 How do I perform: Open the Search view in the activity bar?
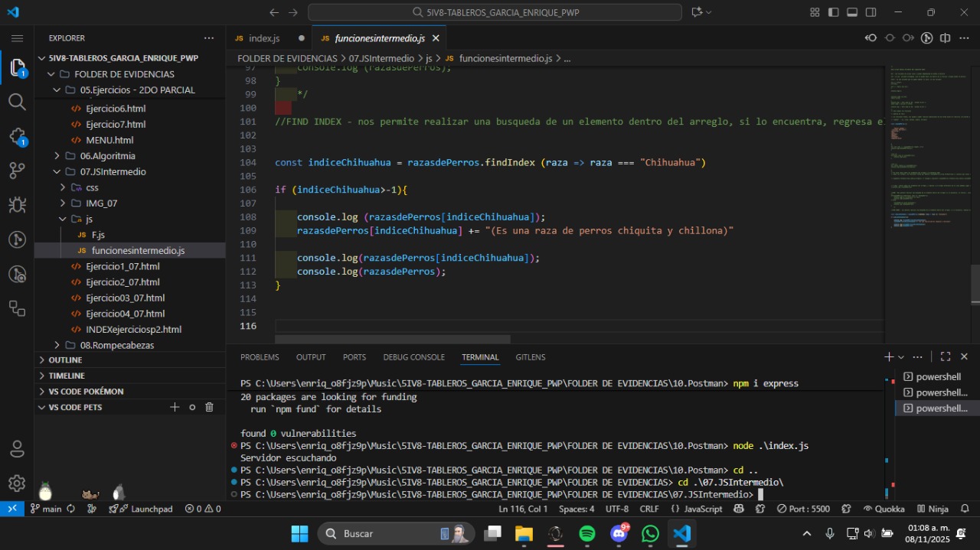click(x=17, y=102)
